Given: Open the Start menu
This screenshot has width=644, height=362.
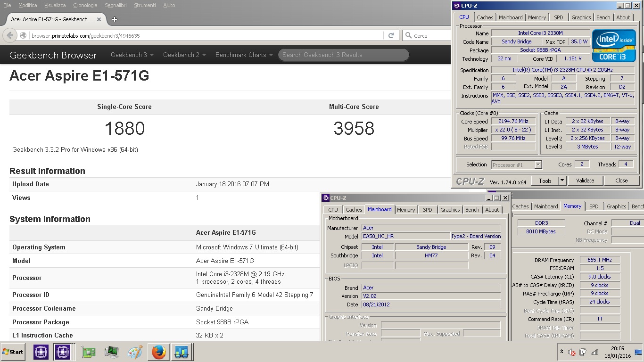Looking at the screenshot, I should 13,352.
